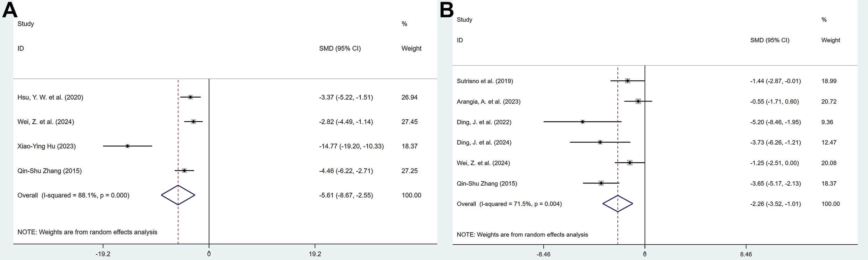Click the panel A letter label

9,10
